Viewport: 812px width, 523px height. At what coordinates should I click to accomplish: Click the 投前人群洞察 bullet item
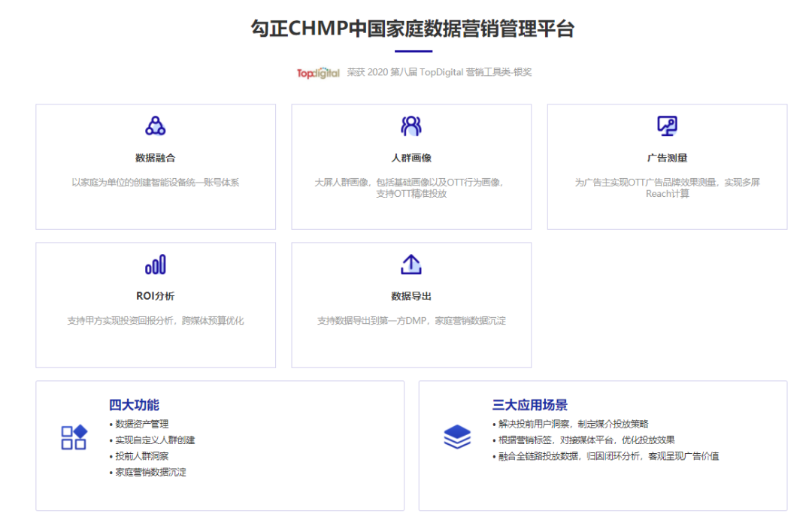click(x=139, y=456)
